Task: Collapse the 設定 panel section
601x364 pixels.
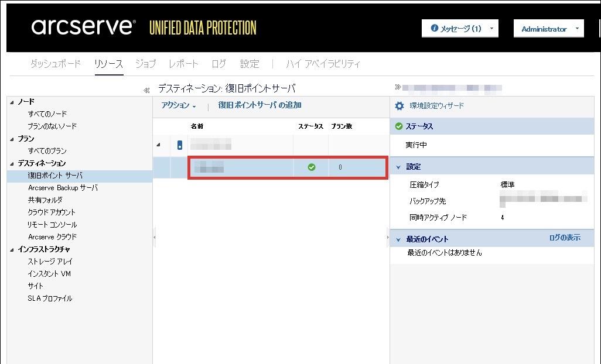Action: pos(398,167)
